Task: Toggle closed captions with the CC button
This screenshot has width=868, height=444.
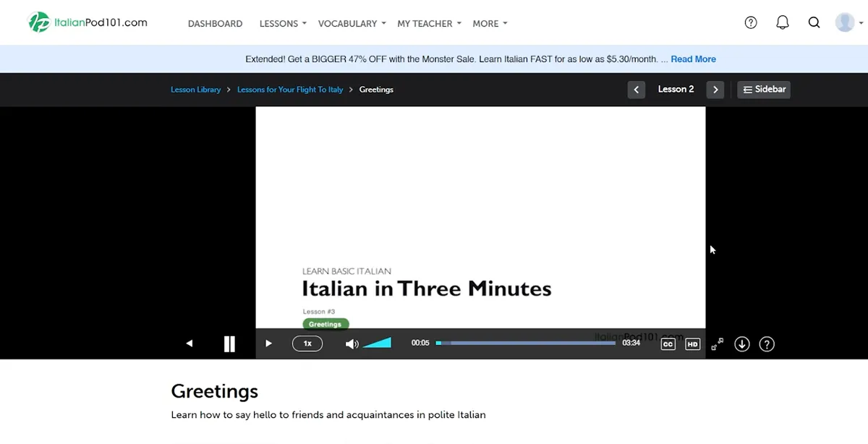Action: [668, 343]
